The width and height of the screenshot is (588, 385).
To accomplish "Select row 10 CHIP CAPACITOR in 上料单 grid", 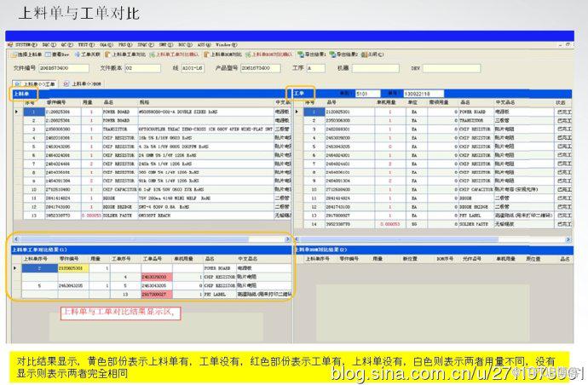I will click(152, 189).
